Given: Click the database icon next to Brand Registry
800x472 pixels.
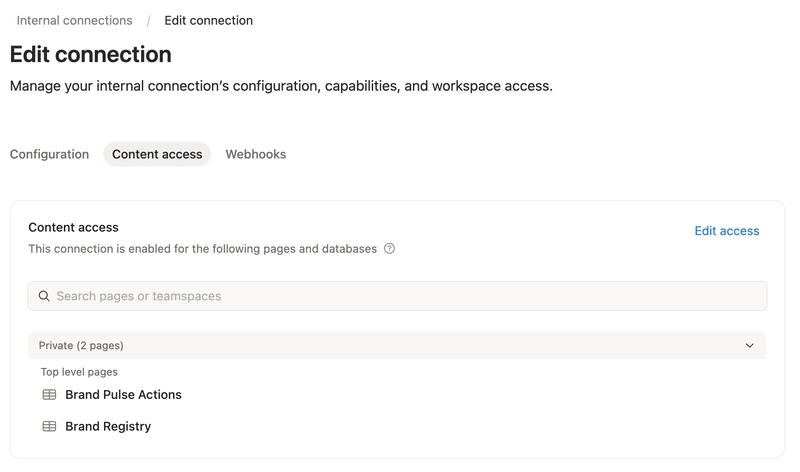Looking at the screenshot, I should 49,426.
